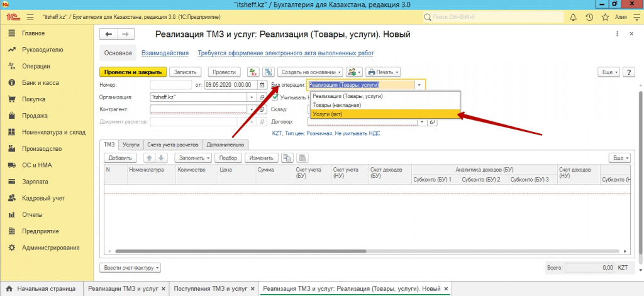Click the Изменить button
644x296 pixels.
[x=262, y=158]
